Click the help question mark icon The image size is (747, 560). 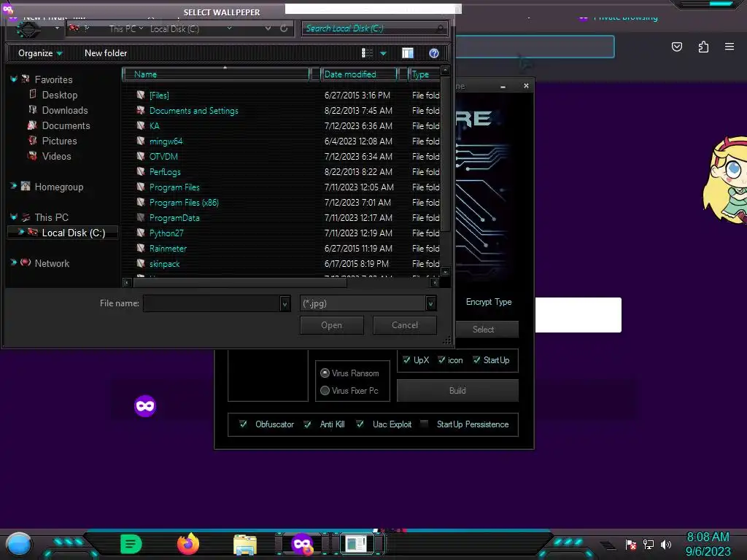click(433, 53)
